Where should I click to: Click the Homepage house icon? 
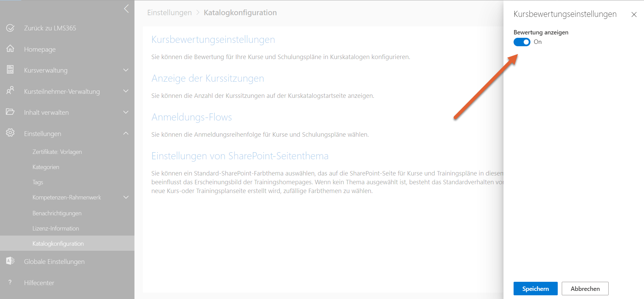[x=10, y=49]
